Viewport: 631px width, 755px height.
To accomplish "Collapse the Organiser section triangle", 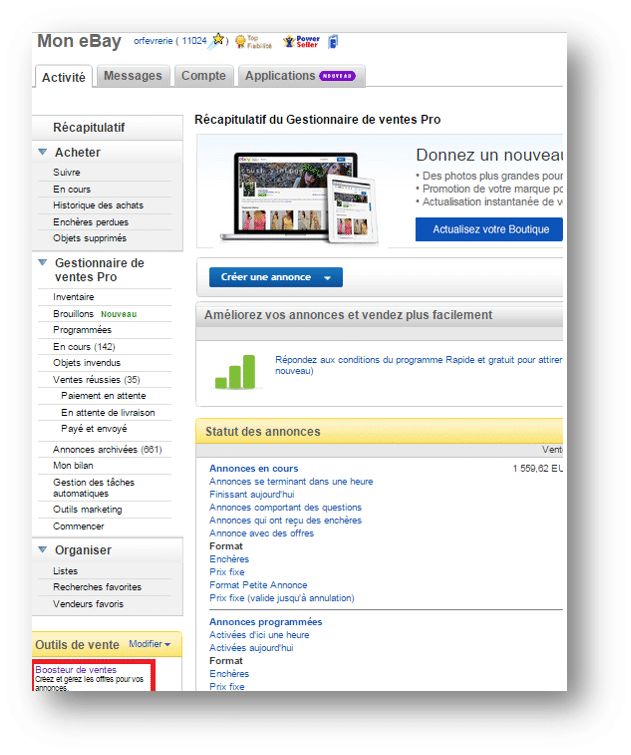I will click(x=42, y=549).
